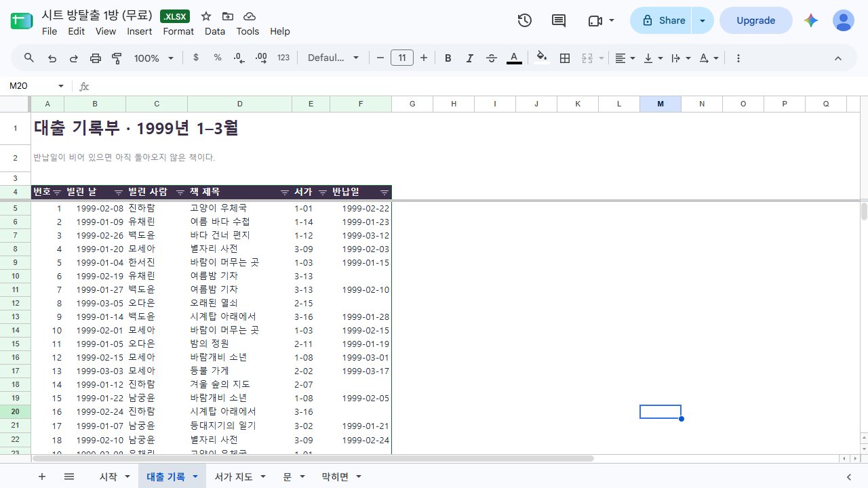Open the horizontal align dropdown
This screenshot has width=868, height=488.
(625, 58)
